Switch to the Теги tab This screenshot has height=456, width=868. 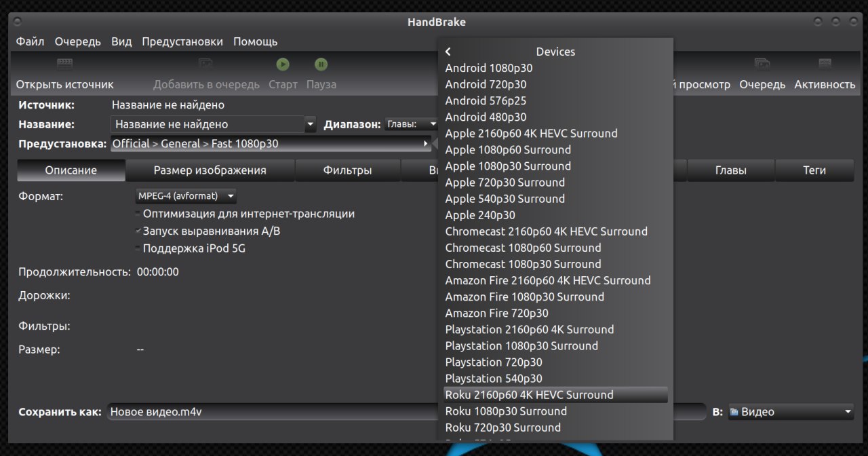(814, 170)
